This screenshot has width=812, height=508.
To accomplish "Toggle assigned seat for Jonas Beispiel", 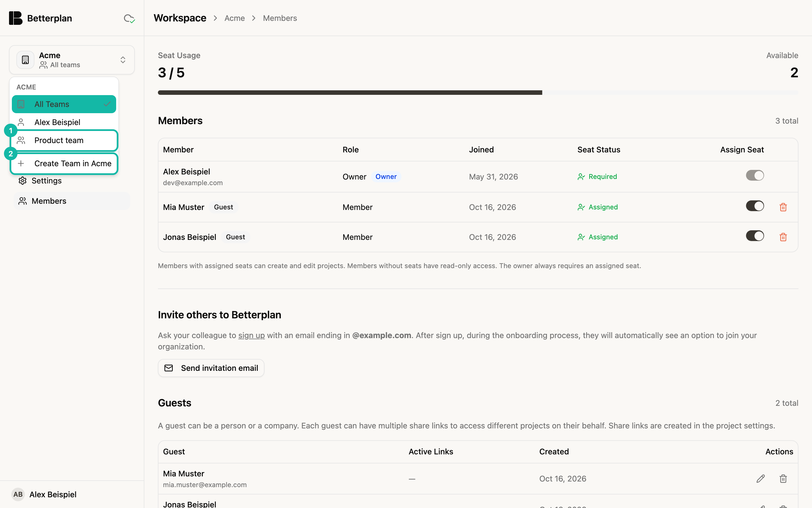I will [x=754, y=236].
